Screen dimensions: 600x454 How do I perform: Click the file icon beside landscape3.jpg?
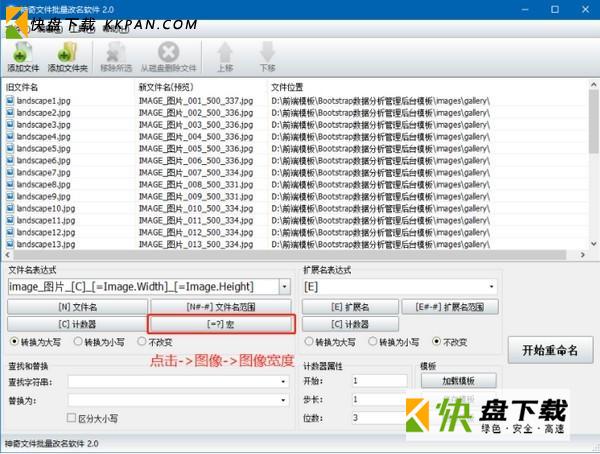pyautogui.click(x=10, y=124)
